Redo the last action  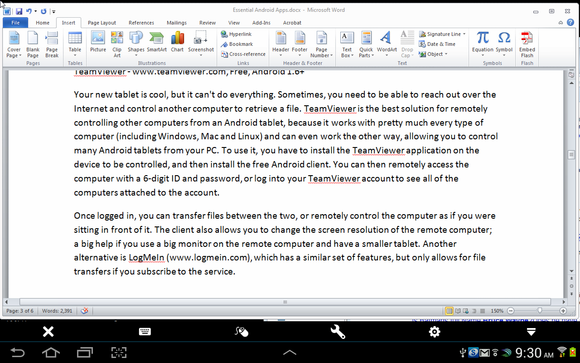43,11
